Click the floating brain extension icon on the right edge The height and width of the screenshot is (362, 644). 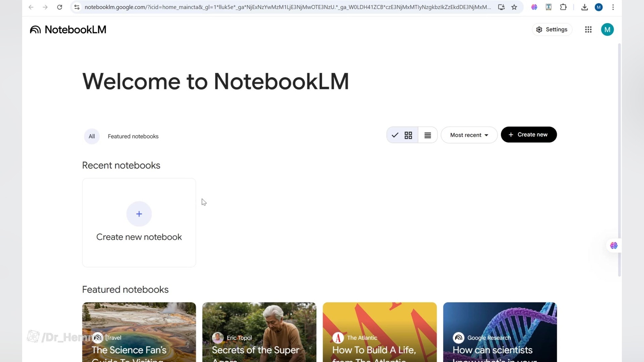[614, 246]
